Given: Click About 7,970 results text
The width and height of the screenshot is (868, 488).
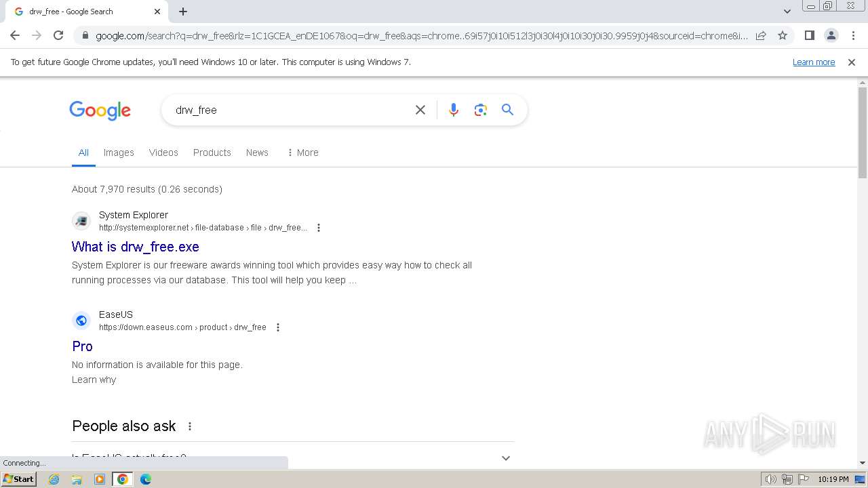Looking at the screenshot, I should (x=147, y=189).
